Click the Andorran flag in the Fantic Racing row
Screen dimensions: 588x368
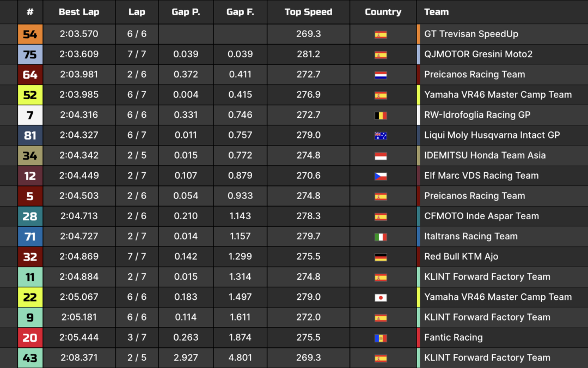[381, 339]
